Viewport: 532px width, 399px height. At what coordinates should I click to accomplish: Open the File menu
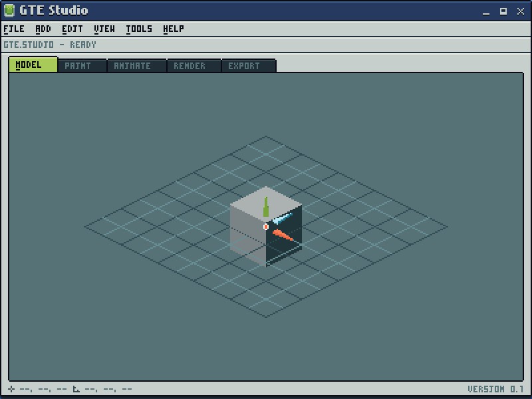tap(14, 29)
